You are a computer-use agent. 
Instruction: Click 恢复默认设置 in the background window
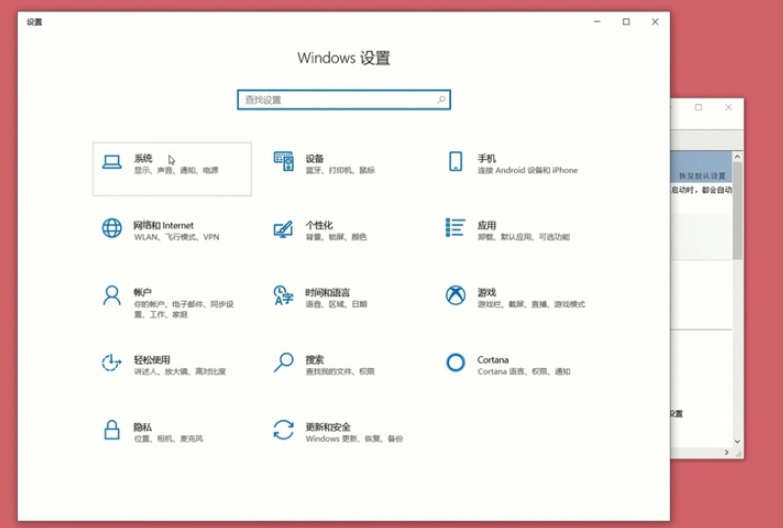coord(702,176)
